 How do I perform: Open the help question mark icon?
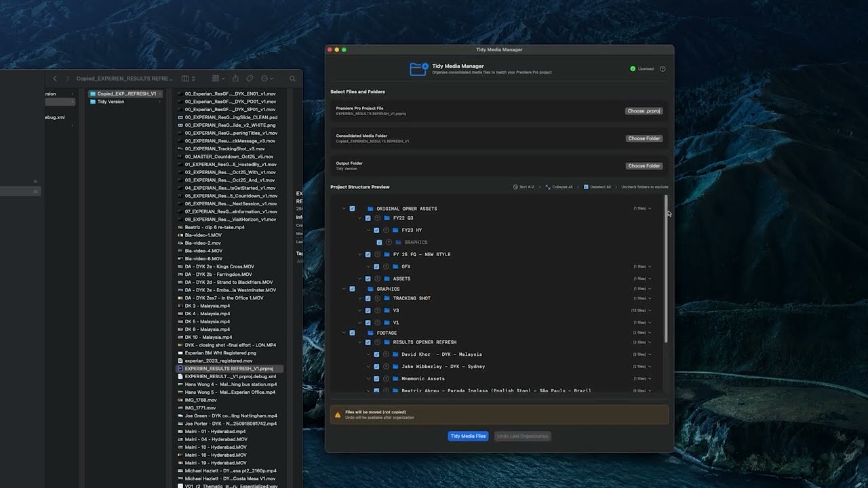click(663, 68)
